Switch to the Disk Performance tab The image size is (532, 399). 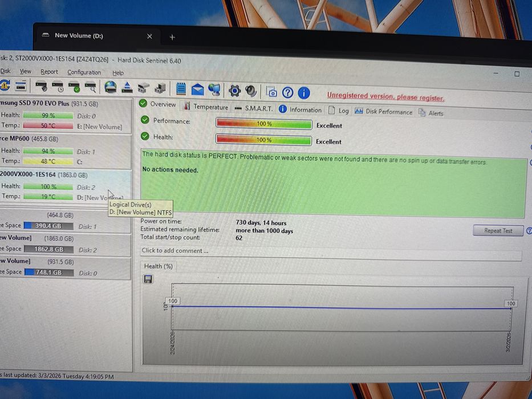click(383, 112)
